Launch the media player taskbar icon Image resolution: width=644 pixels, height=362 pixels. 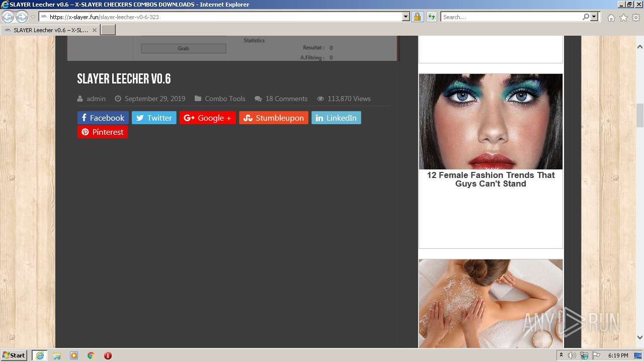(74, 355)
